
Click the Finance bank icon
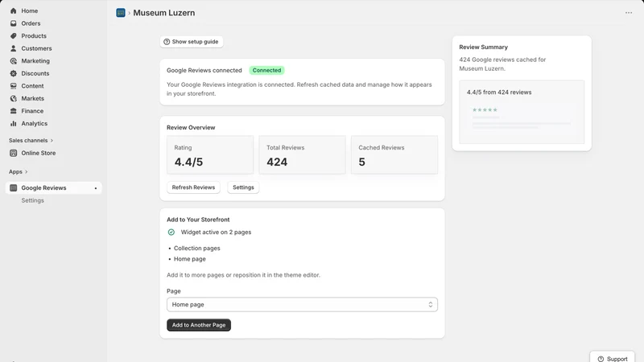point(13,111)
